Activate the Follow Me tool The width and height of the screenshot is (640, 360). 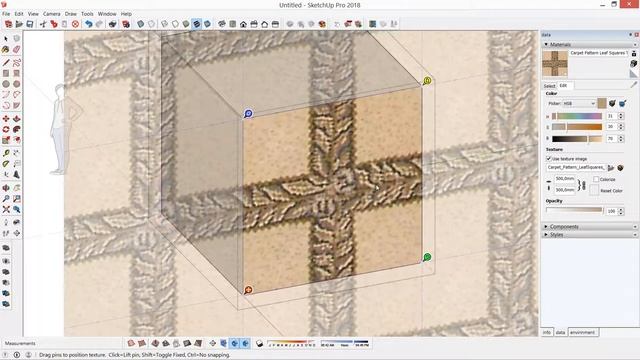[16, 129]
